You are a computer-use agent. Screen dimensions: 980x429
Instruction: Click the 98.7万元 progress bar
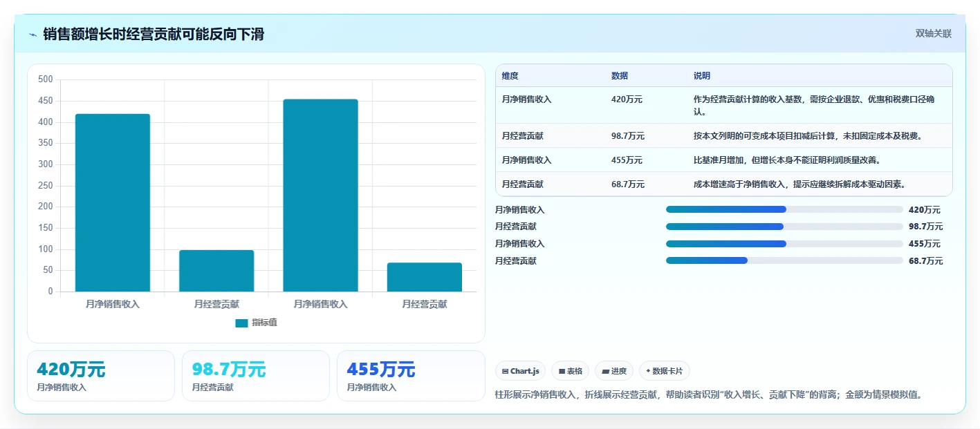pos(784,227)
